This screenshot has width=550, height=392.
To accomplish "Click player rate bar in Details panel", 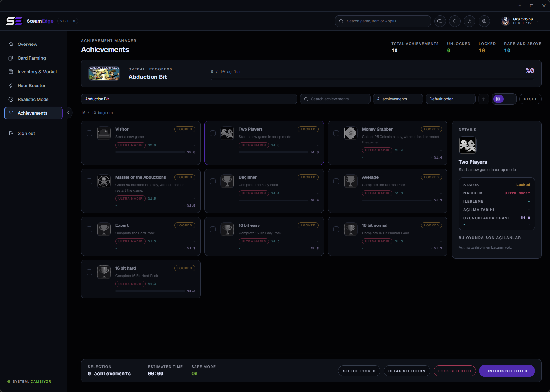I will point(497,225).
